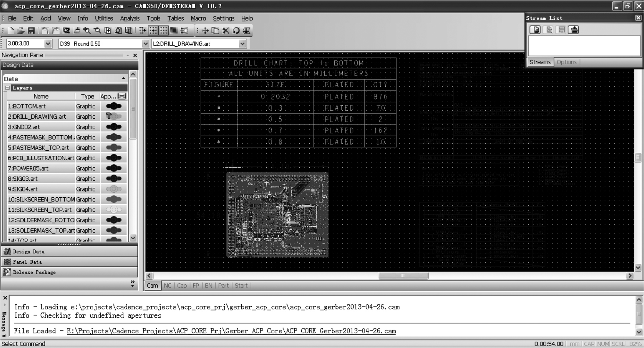The width and height of the screenshot is (644, 348).
Task: Click the horizontal scrollbar thumb under canvas
Action: [403, 276]
